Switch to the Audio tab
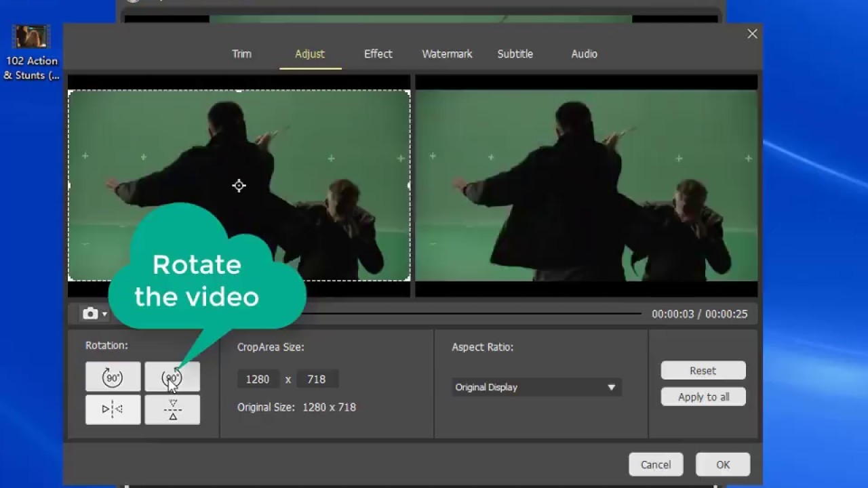Screen dimensions: 868x488 [x=584, y=54]
